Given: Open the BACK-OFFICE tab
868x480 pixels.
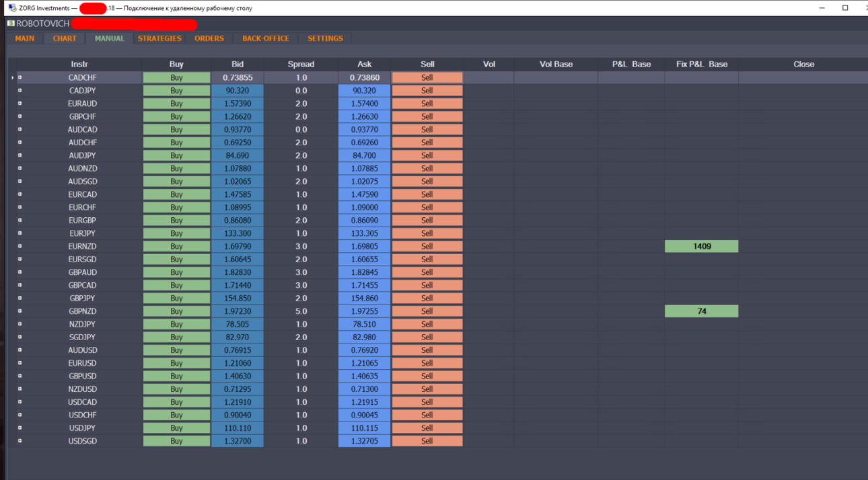Looking at the screenshot, I should 266,38.
